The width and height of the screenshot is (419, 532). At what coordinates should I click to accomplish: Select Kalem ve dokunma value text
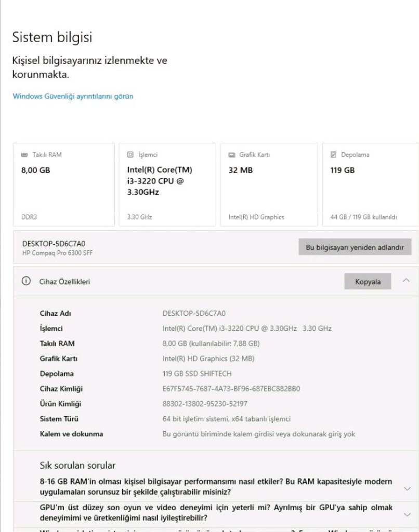(x=259, y=434)
